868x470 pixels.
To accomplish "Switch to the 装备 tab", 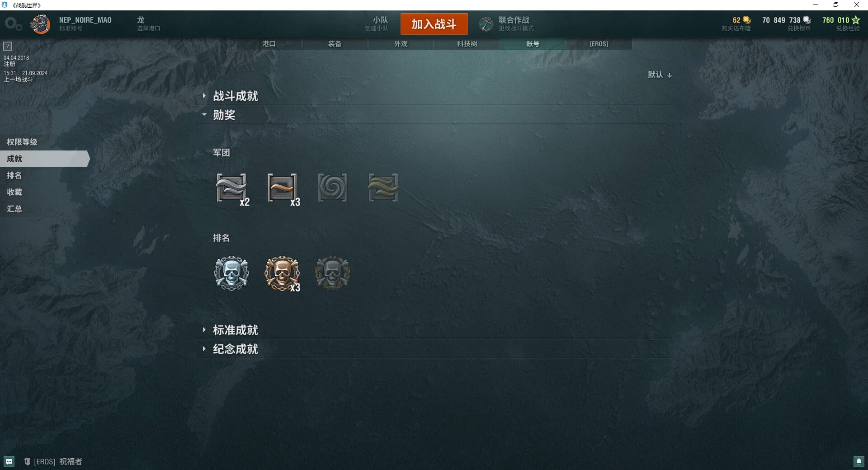I will coord(335,44).
